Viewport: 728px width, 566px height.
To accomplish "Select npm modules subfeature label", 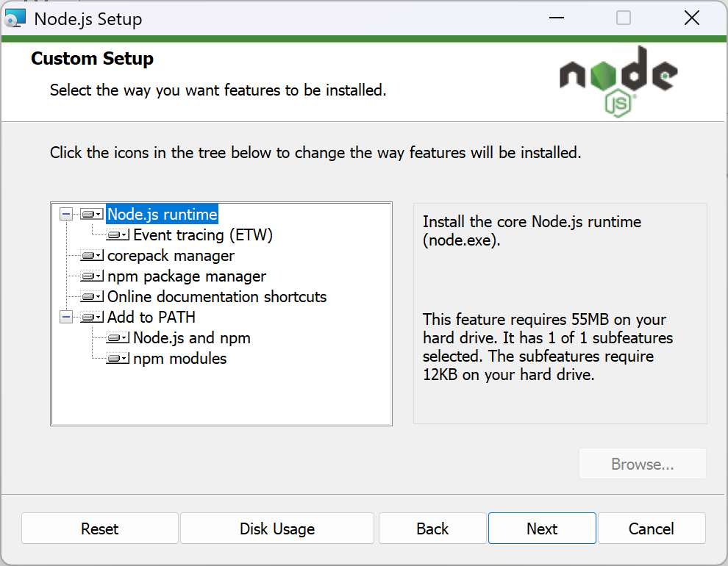I will [179, 358].
